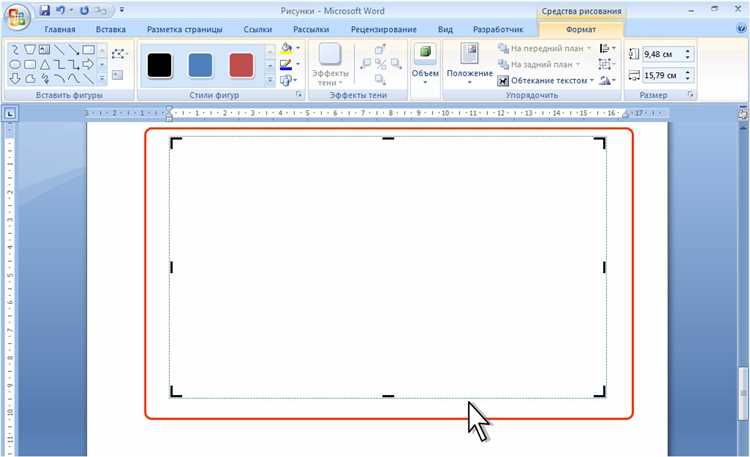Open the Undo history dropdown arrow
This screenshot has height=457, width=750.
tap(71, 10)
